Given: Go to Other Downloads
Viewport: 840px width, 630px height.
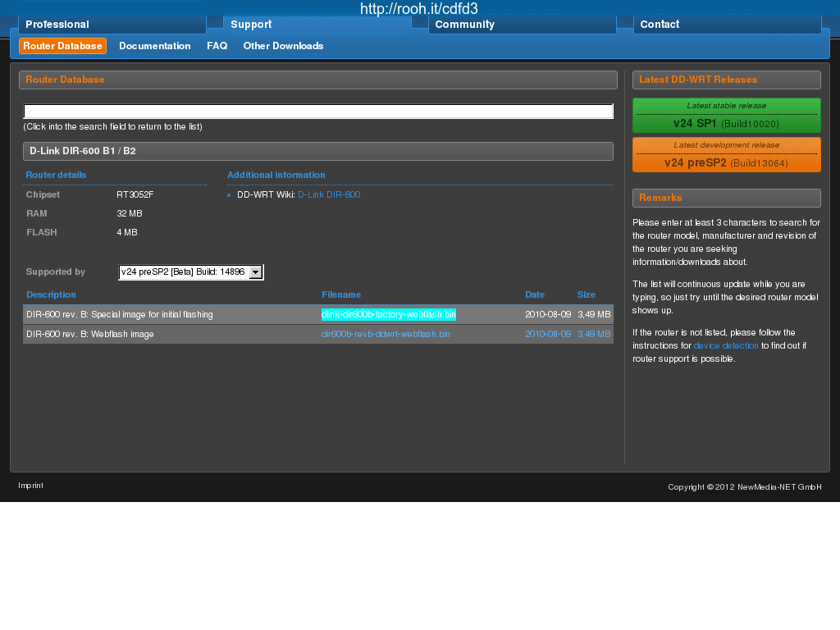Looking at the screenshot, I should (283, 46).
